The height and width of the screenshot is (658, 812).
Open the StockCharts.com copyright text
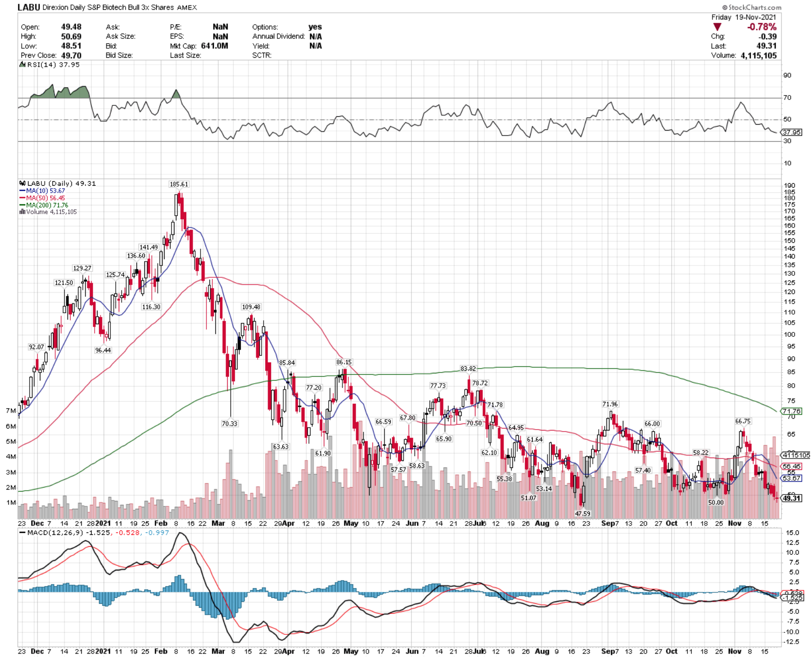(751, 7)
